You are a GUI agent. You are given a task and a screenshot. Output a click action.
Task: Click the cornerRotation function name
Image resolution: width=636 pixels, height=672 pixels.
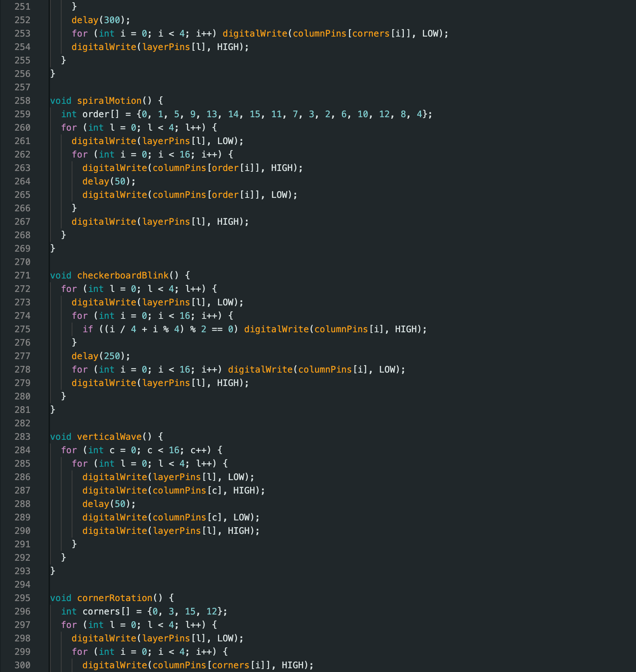coord(115,598)
